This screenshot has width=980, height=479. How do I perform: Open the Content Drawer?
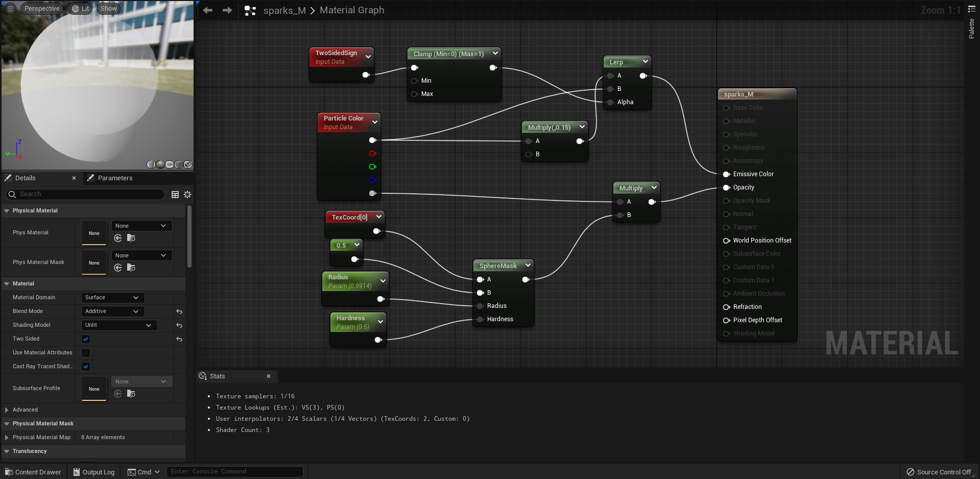(x=33, y=472)
